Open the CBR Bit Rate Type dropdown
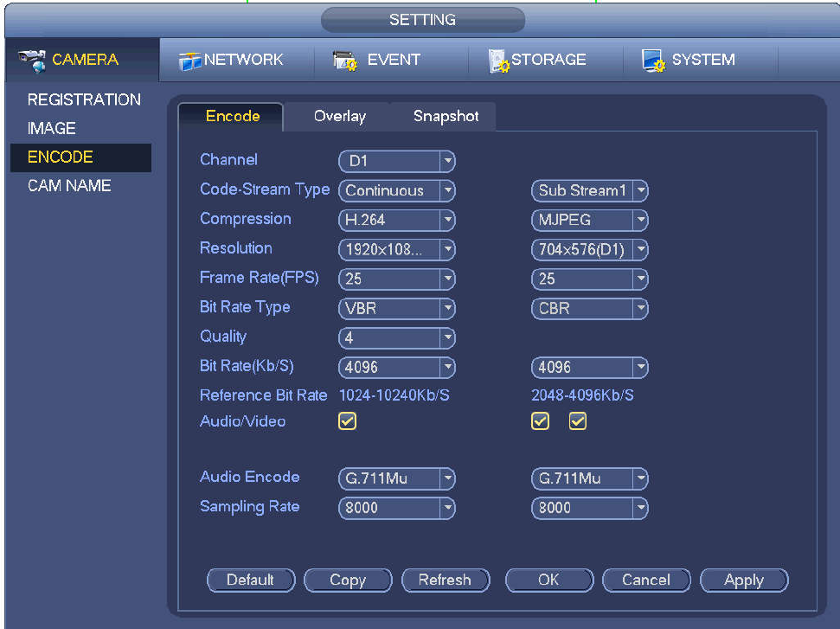The width and height of the screenshot is (840, 629). [590, 309]
